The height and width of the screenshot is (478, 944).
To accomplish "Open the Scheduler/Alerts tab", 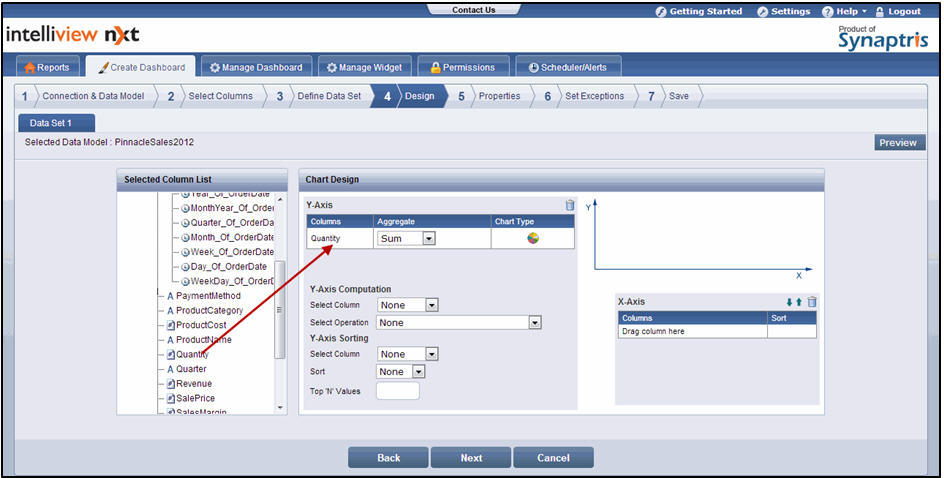I will coord(568,67).
